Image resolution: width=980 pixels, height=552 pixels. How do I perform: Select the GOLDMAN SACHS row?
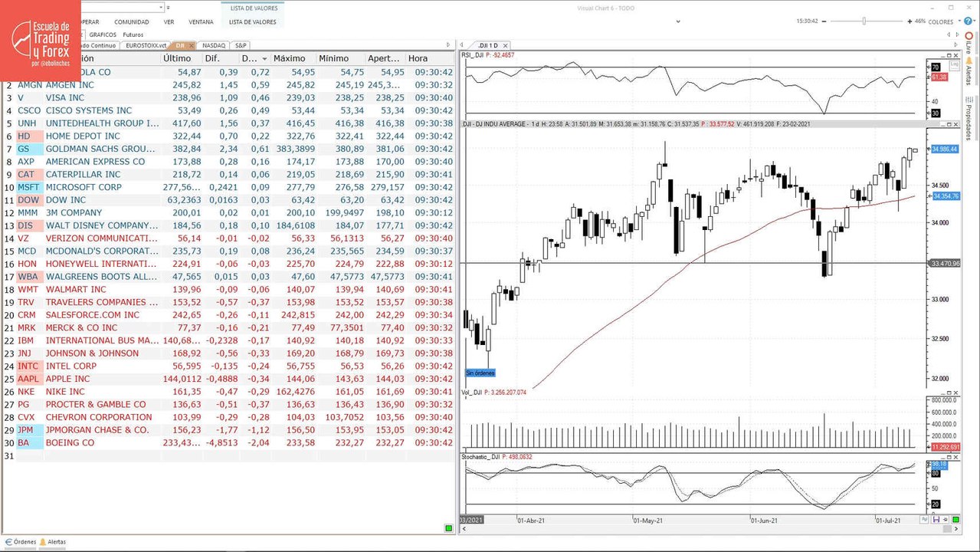pyautogui.click(x=228, y=149)
